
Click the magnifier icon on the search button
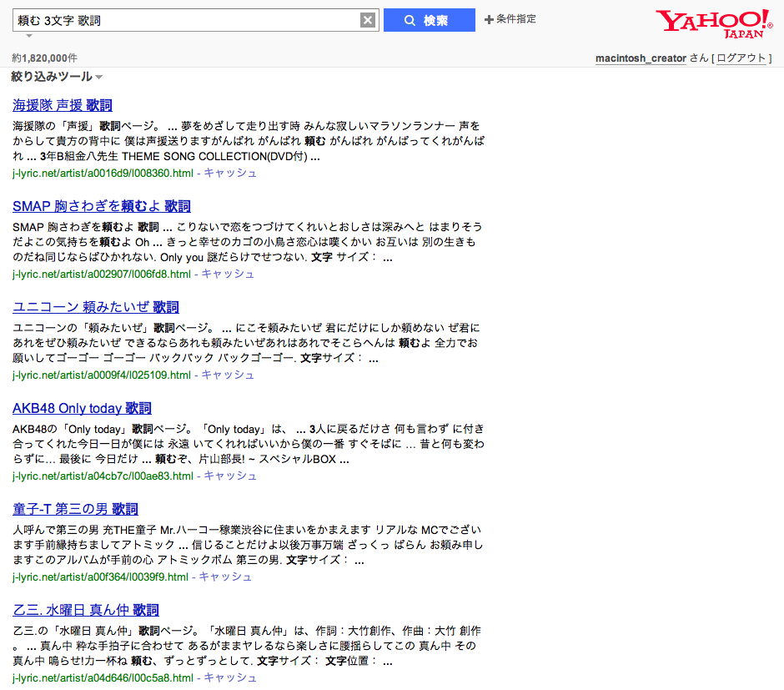[410, 21]
